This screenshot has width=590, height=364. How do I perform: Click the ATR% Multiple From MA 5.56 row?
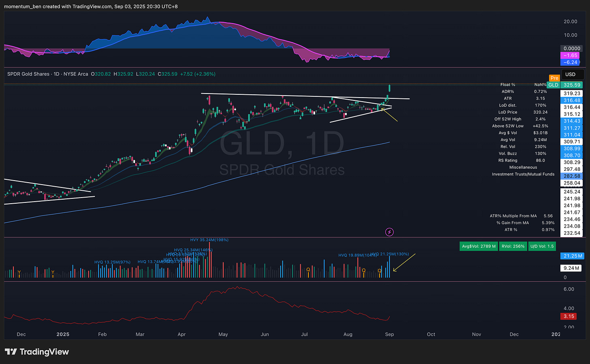coord(522,216)
